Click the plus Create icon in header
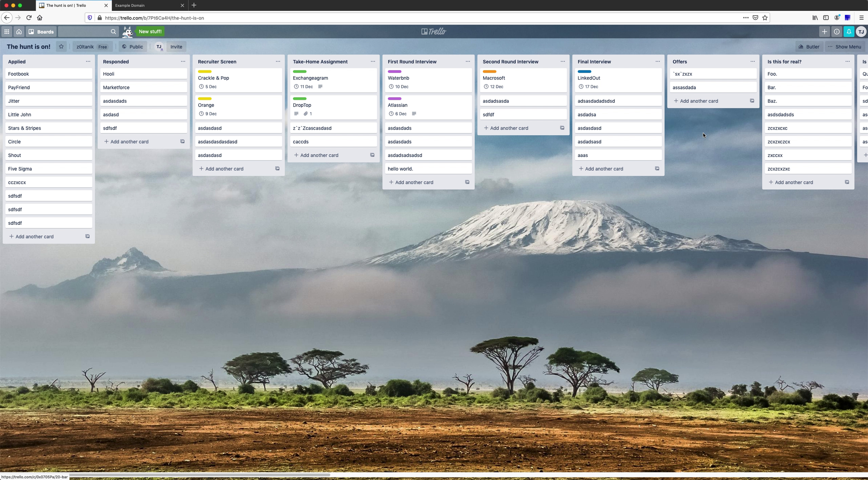This screenshot has width=868, height=480. point(824,31)
